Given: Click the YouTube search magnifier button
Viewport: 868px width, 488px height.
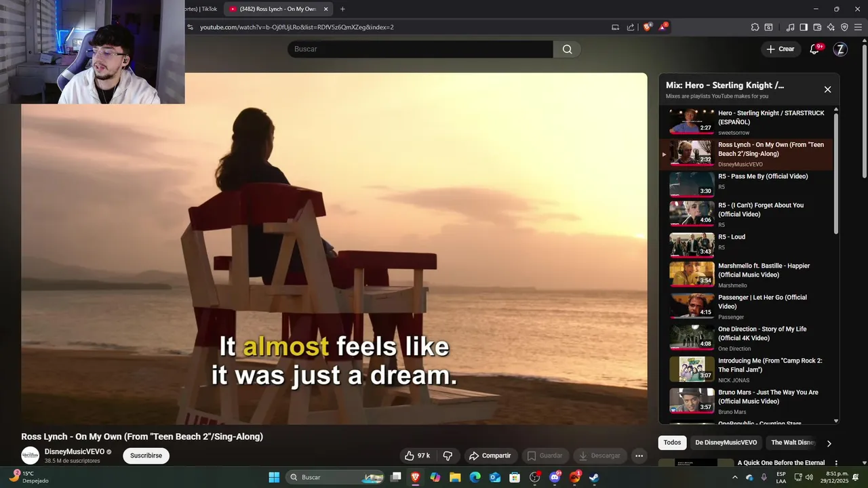Looking at the screenshot, I should (567, 49).
